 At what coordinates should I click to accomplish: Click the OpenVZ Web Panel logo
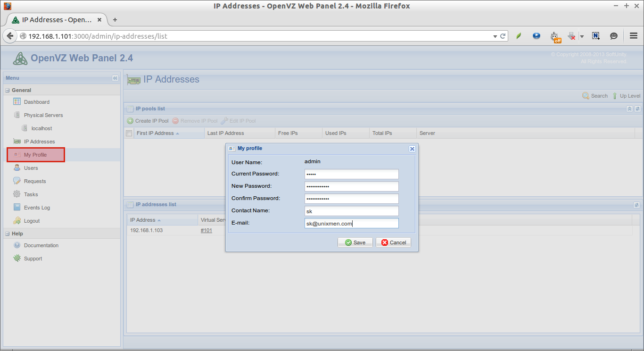pyautogui.click(x=20, y=58)
